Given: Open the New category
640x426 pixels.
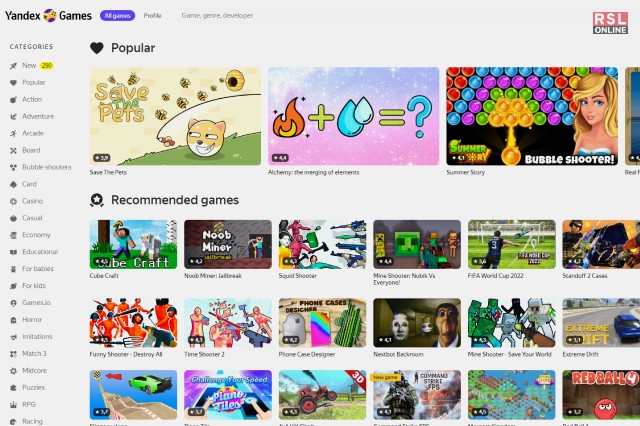Looking at the screenshot, I should (29, 65).
